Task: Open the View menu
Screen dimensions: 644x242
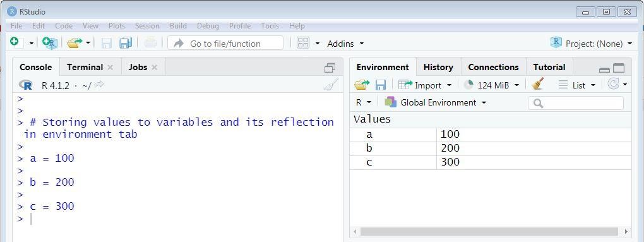Action: (90, 26)
